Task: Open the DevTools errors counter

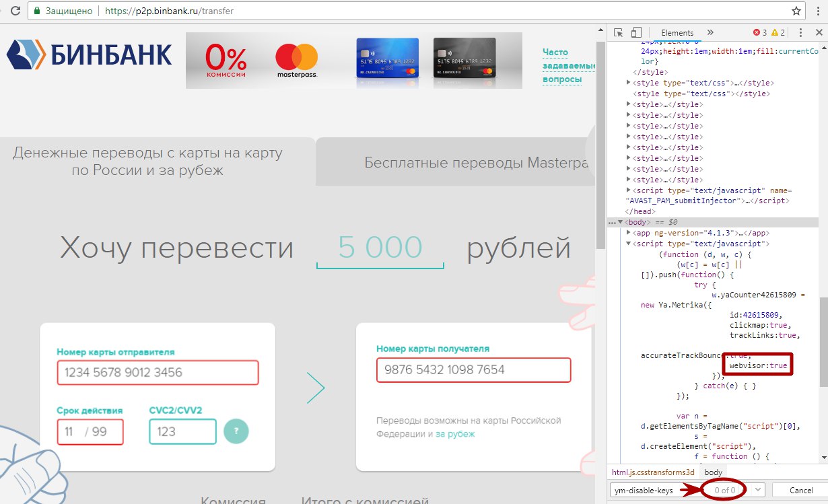Action: coord(760,32)
